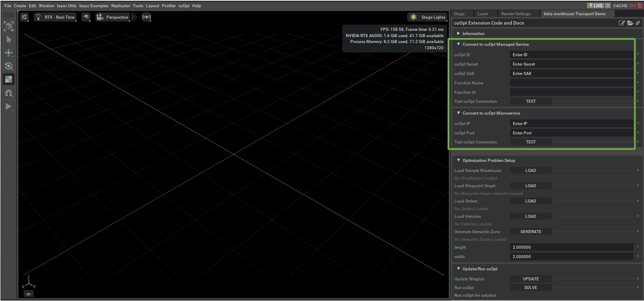Click the documentation link chain icon
Viewport: 644px width, 301px height.
[638, 23]
